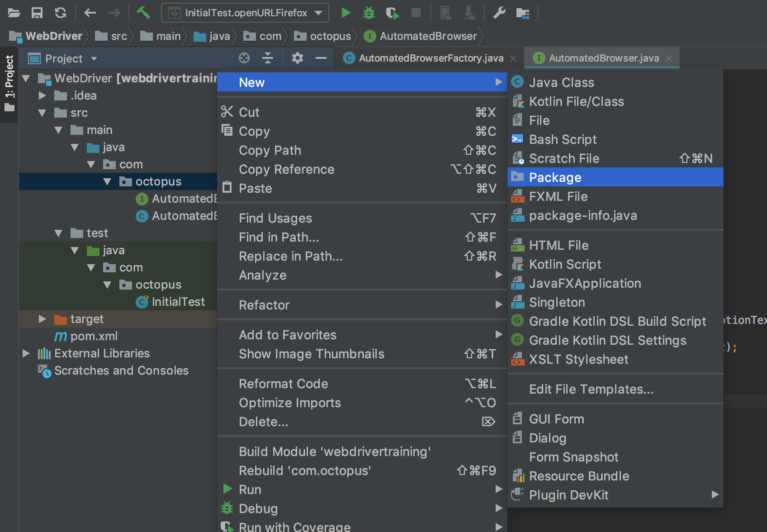Click the Save All disk icon
Viewport: 767px width, 532px height.
click(37, 13)
